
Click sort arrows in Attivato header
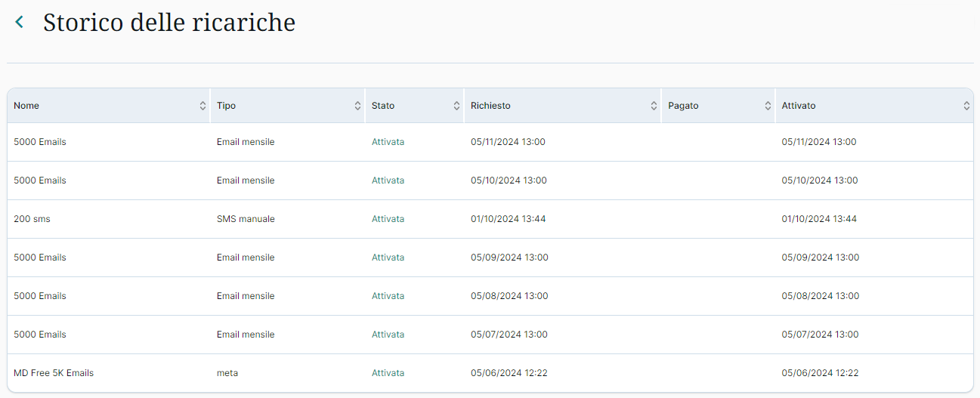966,106
